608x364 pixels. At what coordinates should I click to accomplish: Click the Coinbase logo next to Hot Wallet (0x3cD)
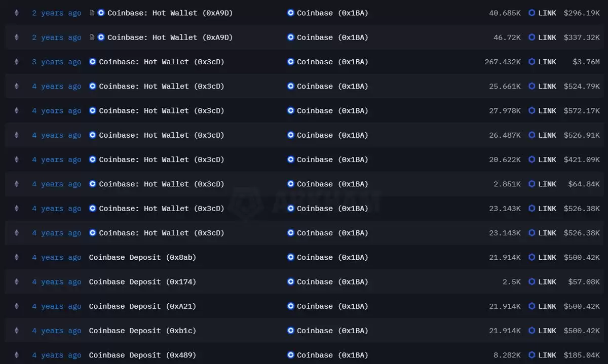point(92,62)
